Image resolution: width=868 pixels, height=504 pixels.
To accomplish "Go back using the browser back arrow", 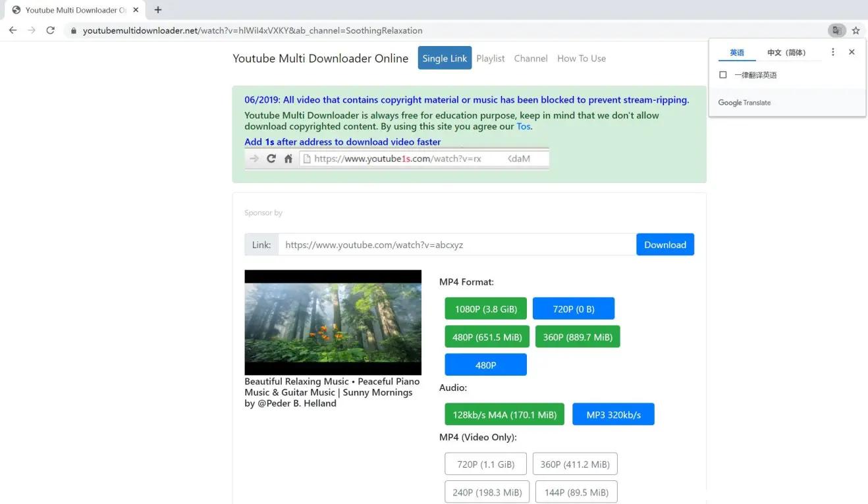I will tap(13, 30).
